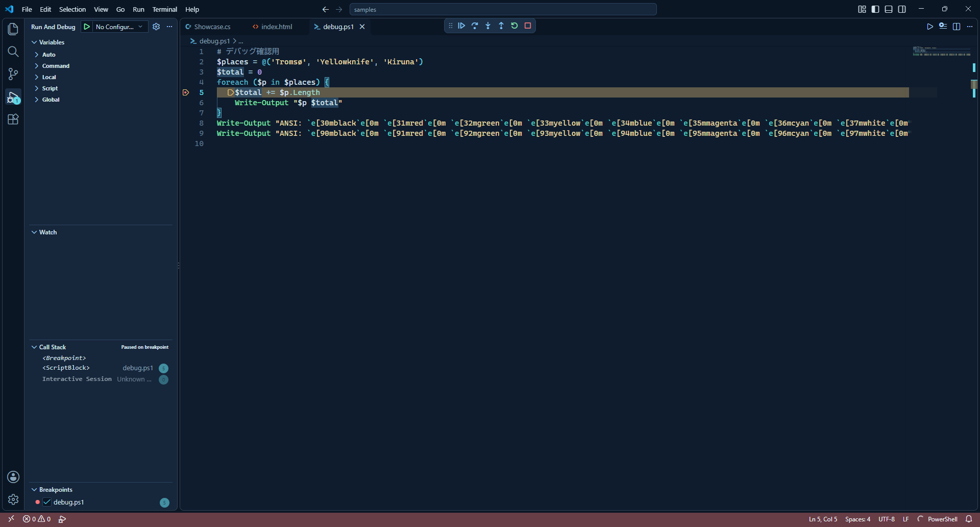
Task: Open the Manage gear in activity bar
Action: click(13, 499)
